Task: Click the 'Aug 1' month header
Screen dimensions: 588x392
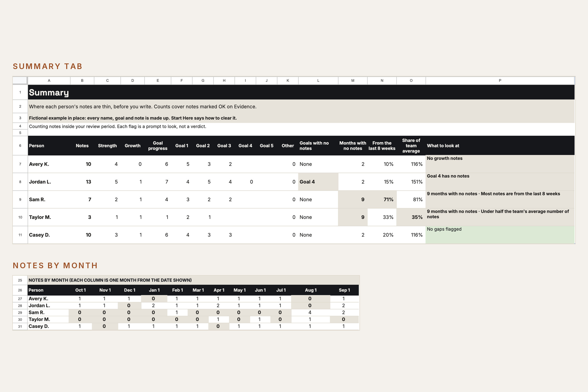Action: pyautogui.click(x=311, y=290)
